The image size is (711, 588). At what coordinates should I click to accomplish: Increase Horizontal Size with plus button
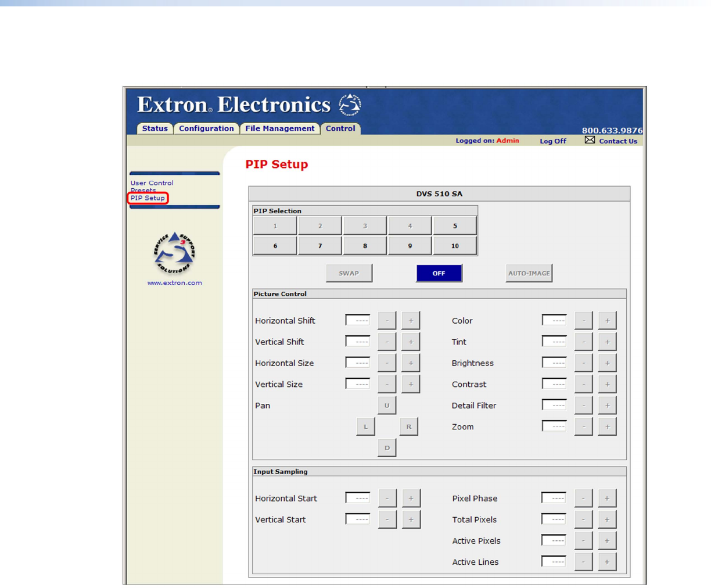[x=411, y=363]
